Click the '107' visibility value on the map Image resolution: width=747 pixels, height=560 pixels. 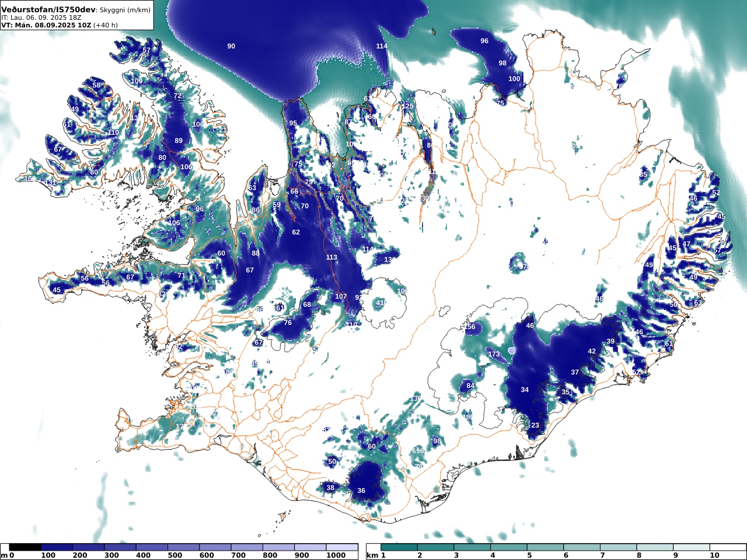coord(341,296)
